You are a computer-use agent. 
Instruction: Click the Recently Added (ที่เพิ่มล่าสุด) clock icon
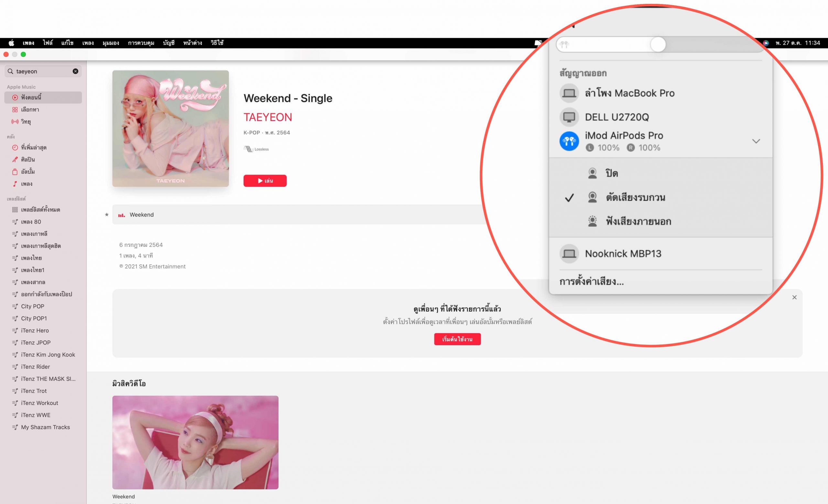[15, 148]
